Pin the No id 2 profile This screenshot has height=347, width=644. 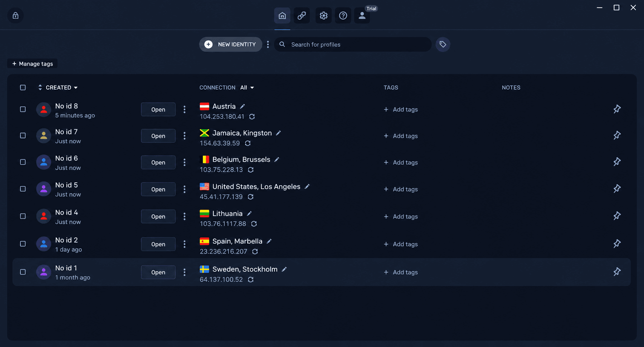617,244
